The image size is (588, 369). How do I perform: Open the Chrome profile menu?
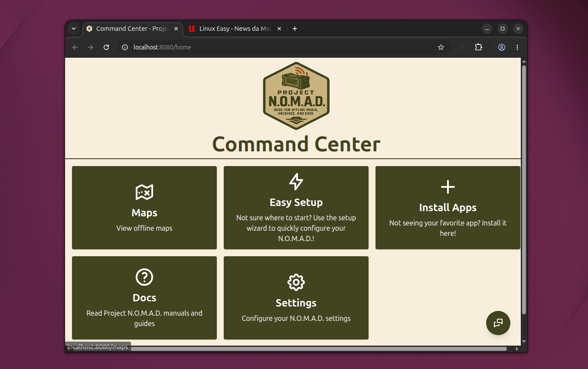tap(502, 47)
